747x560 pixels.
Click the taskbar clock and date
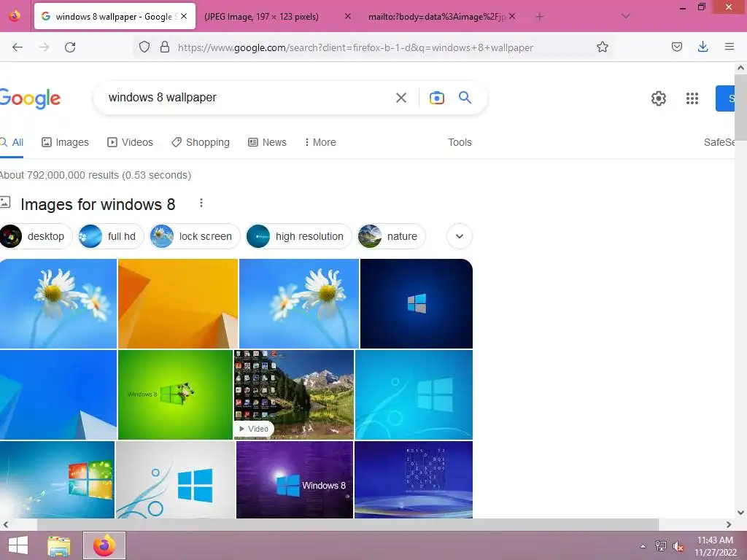pyautogui.click(x=715, y=546)
